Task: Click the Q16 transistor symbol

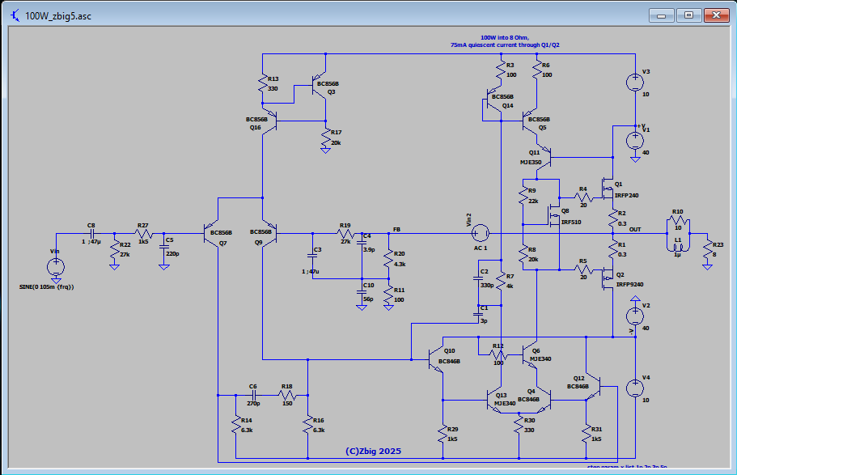Action: click(269, 121)
